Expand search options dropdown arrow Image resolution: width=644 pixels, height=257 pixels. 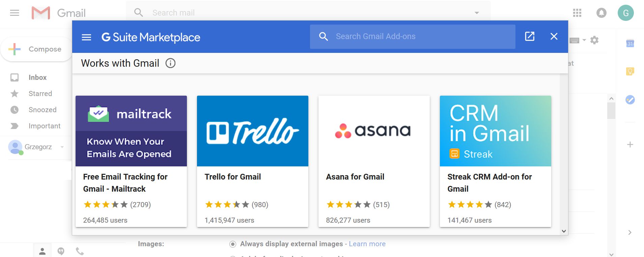pos(477,13)
